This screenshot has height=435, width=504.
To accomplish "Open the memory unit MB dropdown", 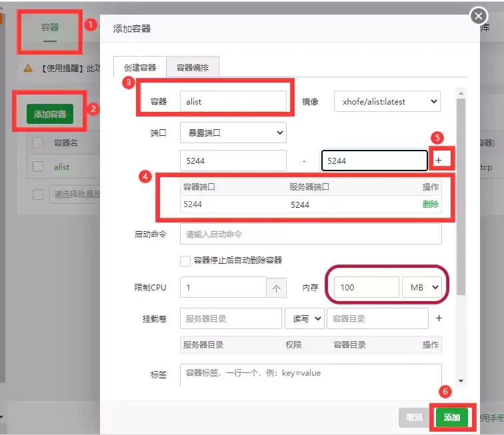I will point(422,287).
